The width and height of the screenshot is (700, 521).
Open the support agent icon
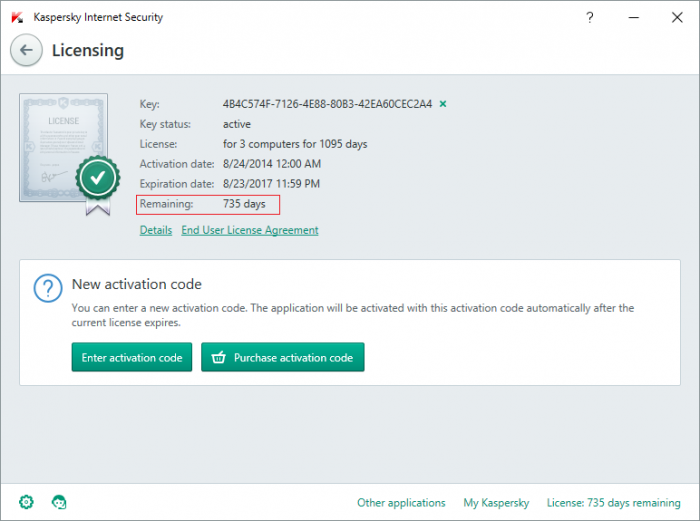click(x=59, y=502)
